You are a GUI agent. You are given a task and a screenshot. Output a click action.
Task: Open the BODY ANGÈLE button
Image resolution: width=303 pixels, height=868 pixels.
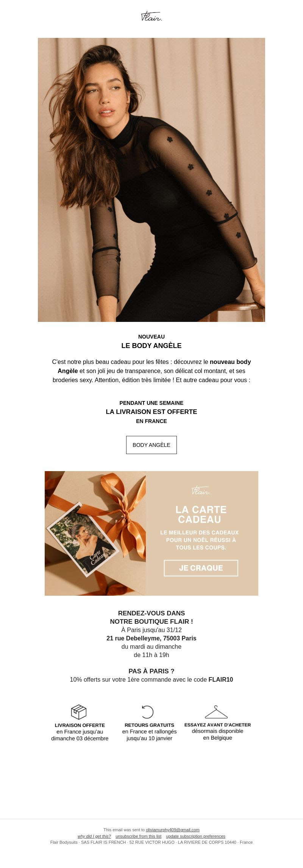151,445
